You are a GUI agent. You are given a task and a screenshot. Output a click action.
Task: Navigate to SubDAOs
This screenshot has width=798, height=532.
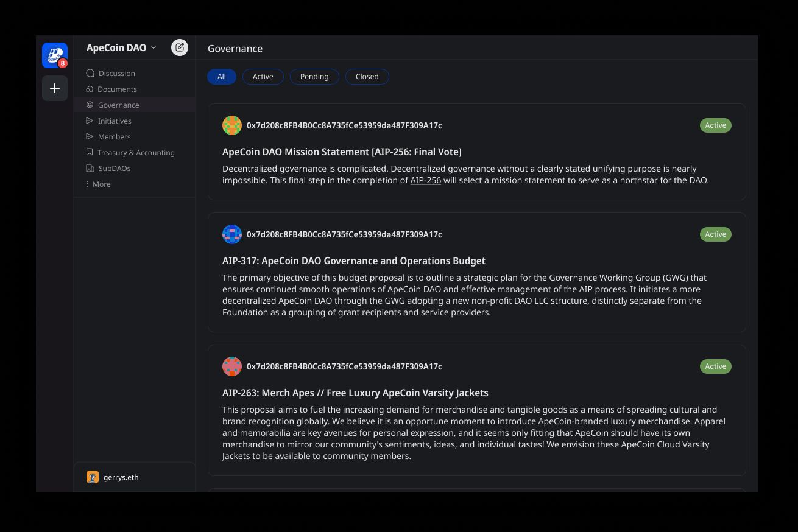coord(115,168)
